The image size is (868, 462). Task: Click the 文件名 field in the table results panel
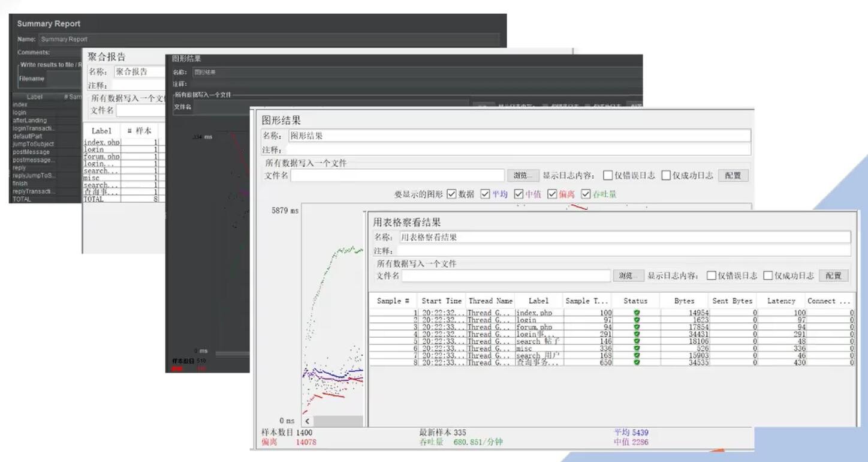[x=506, y=275]
